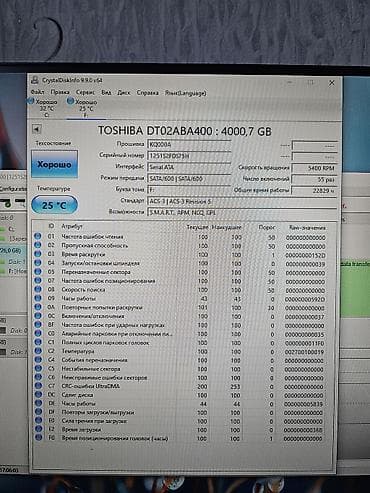Click status circle for ID BF ударных нагрузках

pyautogui.click(x=38, y=324)
